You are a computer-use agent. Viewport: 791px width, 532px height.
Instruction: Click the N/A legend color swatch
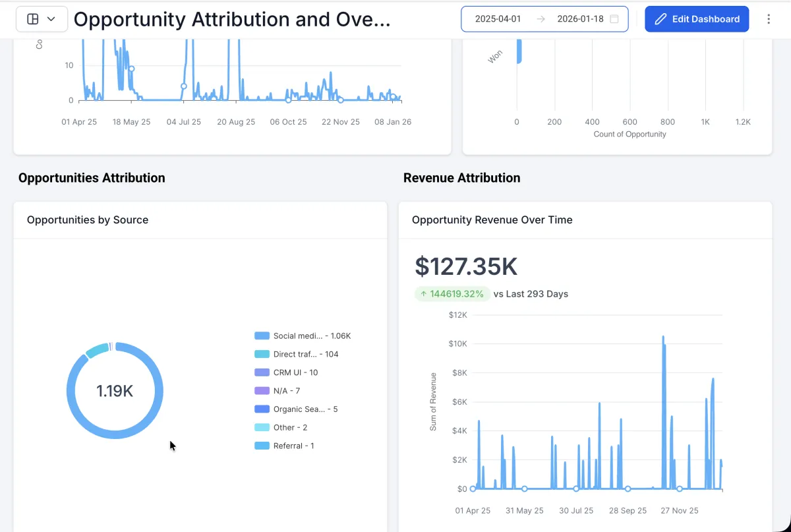pyautogui.click(x=262, y=391)
